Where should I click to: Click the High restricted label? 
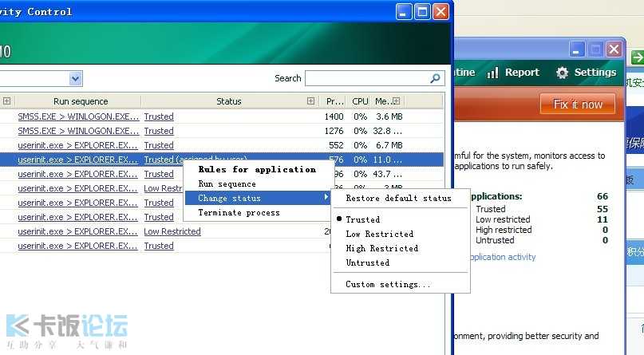(504, 230)
